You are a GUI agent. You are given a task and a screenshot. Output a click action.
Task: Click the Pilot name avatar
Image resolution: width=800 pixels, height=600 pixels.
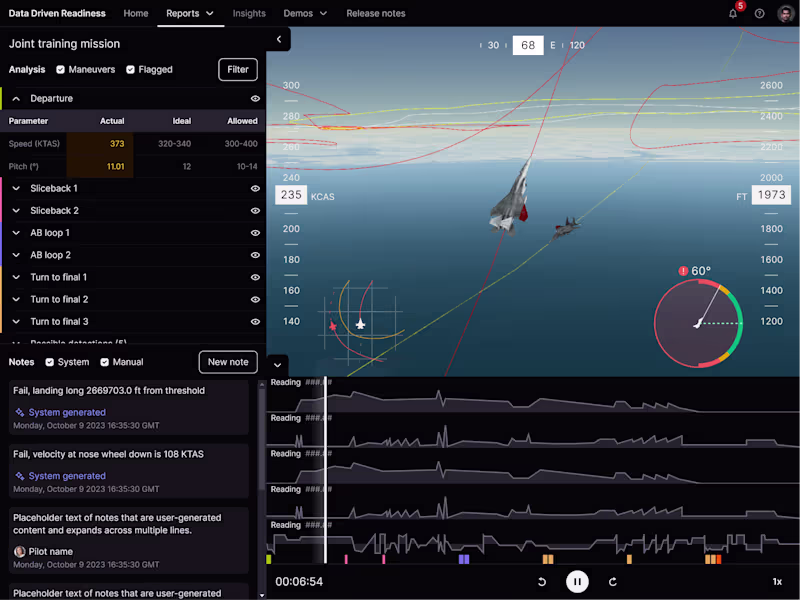pos(19,552)
